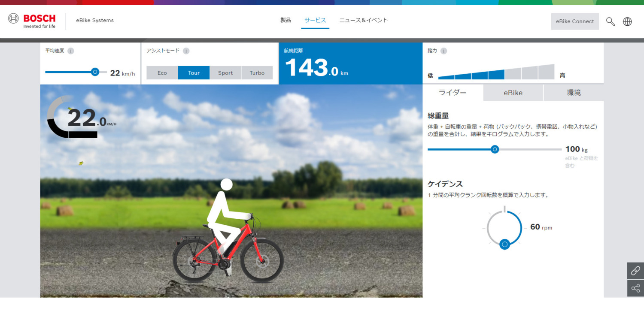Switch to the ライダー tab
This screenshot has width=644, height=314.
coord(453,93)
